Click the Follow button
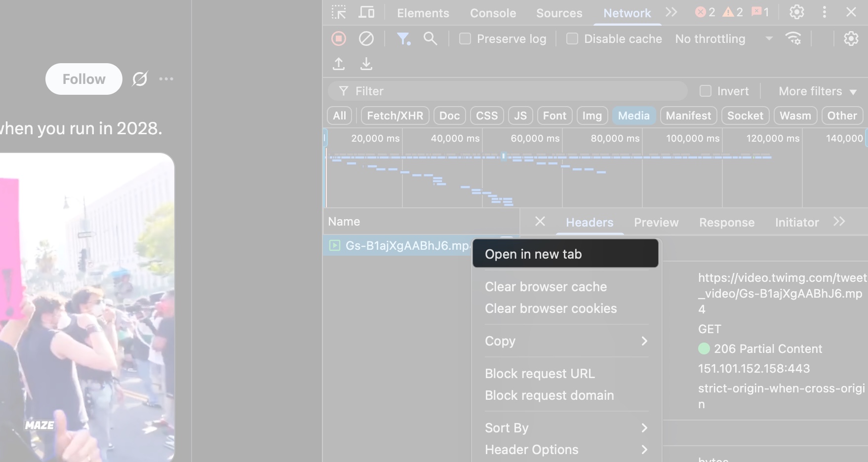Screen dimensions: 868x462 click(83, 79)
